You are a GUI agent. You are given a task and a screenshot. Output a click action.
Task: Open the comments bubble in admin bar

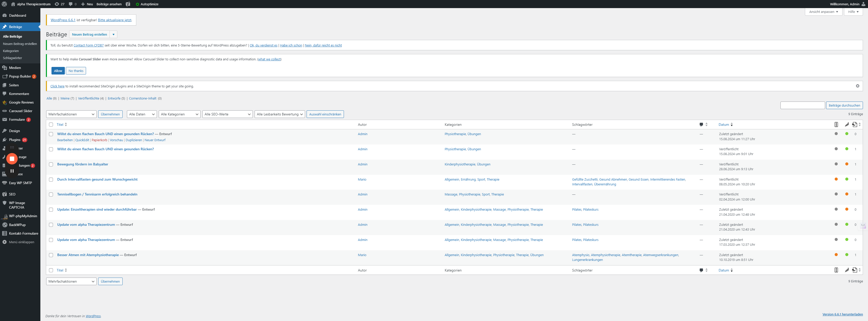pos(72,4)
